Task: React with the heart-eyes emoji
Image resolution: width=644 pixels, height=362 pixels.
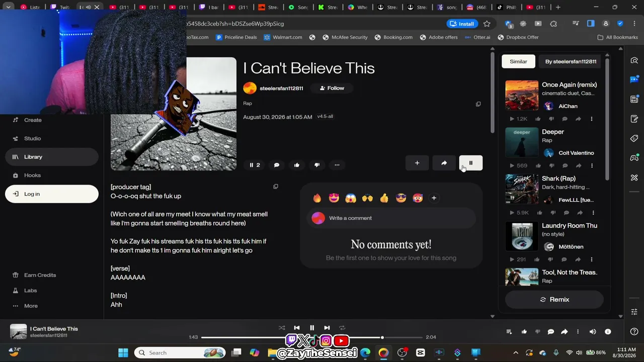Action: [x=334, y=198]
